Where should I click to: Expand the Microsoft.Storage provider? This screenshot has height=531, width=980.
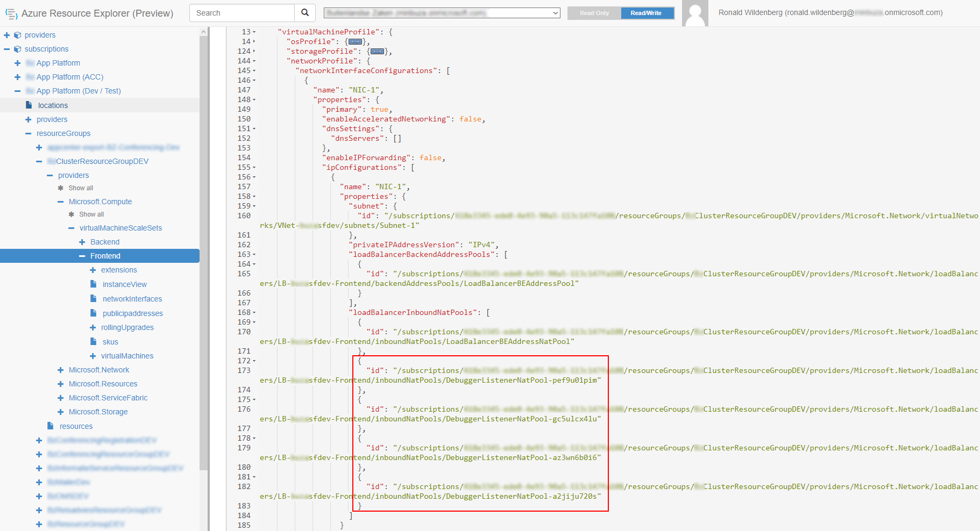pyautogui.click(x=61, y=412)
